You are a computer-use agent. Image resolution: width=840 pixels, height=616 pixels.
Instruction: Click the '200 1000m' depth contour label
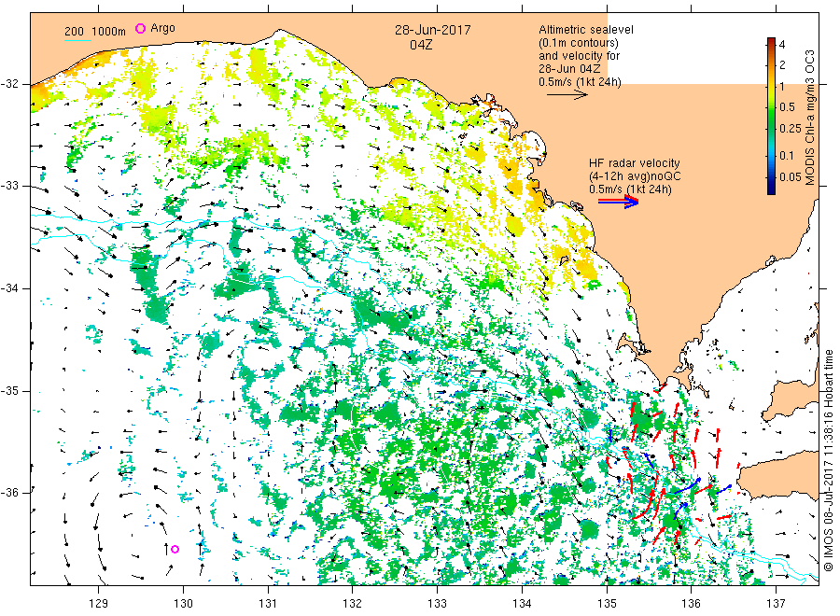pyautogui.click(x=95, y=32)
